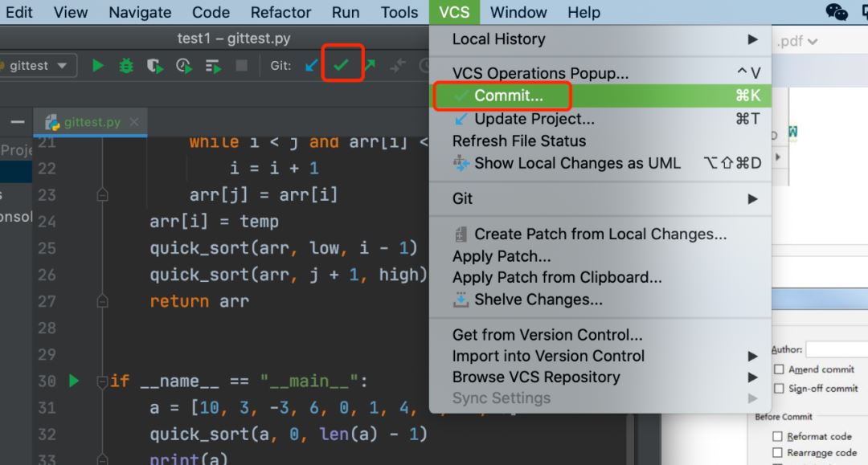This screenshot has height=465, width=868.
Task: Click 'return arr' code on line 27
Action: [199, 301]
